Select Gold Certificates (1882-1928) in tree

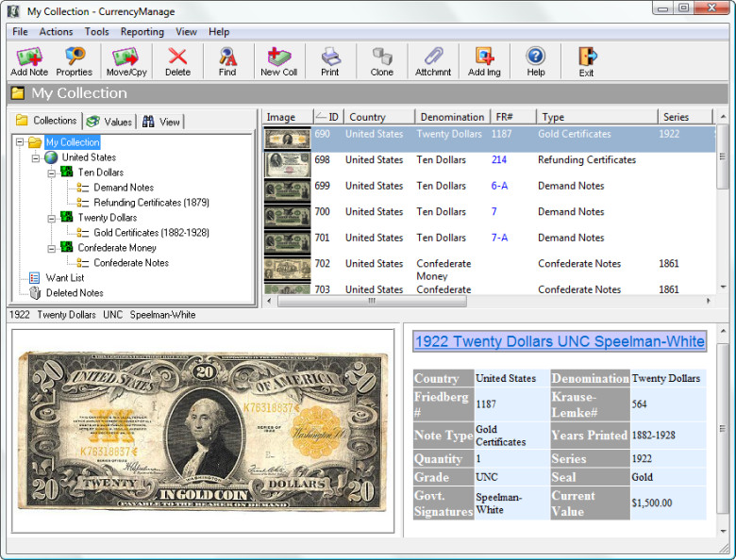coord(151,233)
